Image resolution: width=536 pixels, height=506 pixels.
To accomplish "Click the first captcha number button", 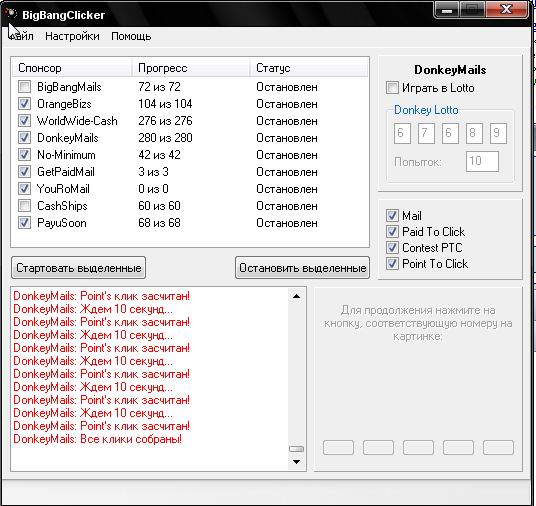I will [338, 448].
